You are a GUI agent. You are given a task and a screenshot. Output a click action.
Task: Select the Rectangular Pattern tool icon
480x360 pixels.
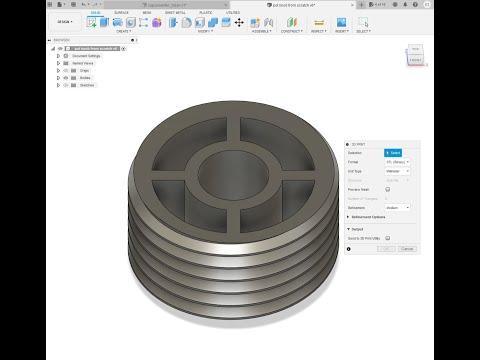(143, 22)
